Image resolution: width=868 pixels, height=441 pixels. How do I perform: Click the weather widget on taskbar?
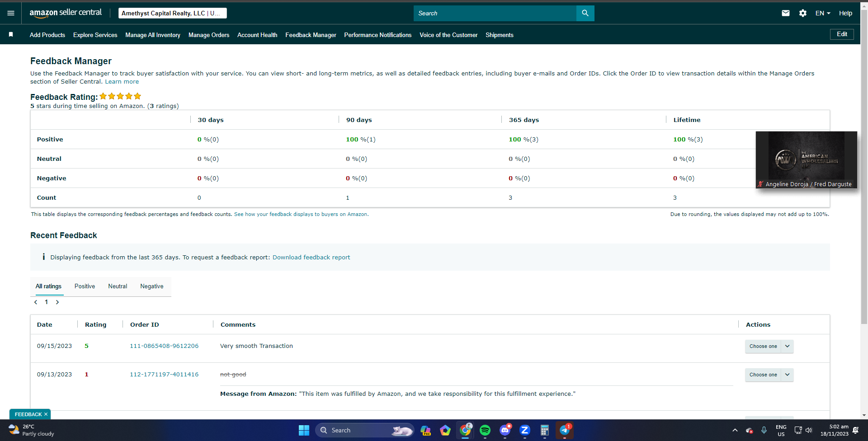point(32,430)
